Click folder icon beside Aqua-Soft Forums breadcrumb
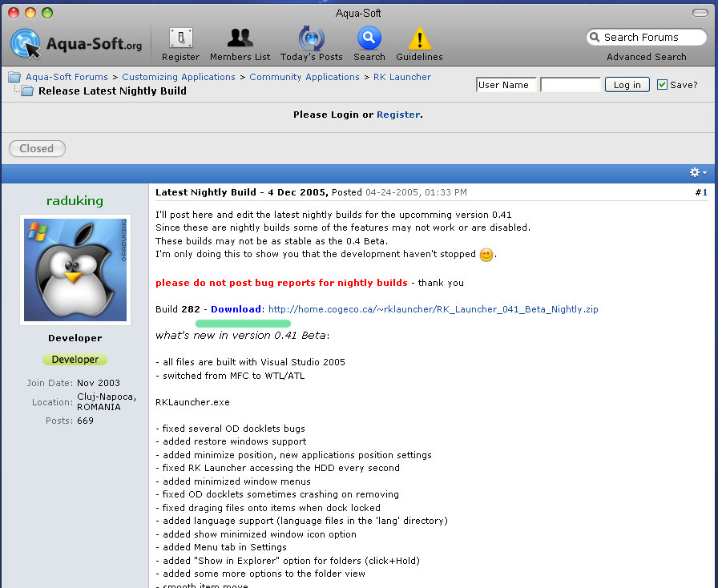Viewport: 718px width, 588px height. (14, 77)
